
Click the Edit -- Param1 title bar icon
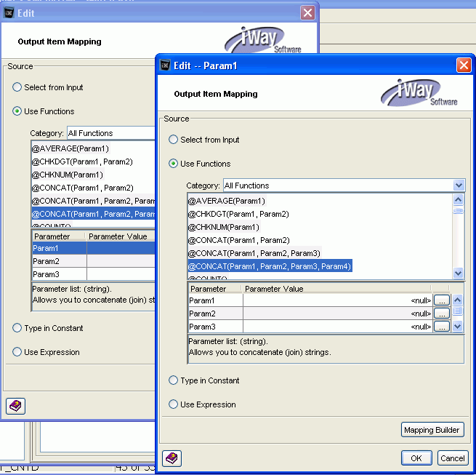[165, 65]
